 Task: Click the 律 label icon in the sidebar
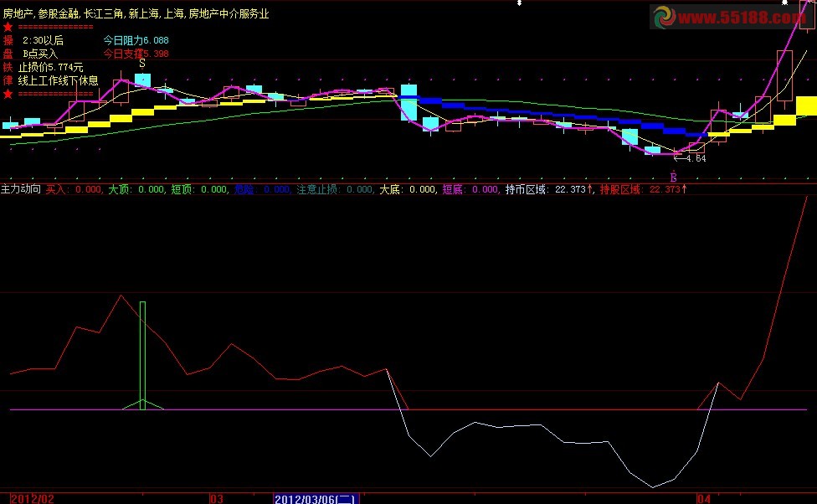pyautogui.click(x=7, y=80)
